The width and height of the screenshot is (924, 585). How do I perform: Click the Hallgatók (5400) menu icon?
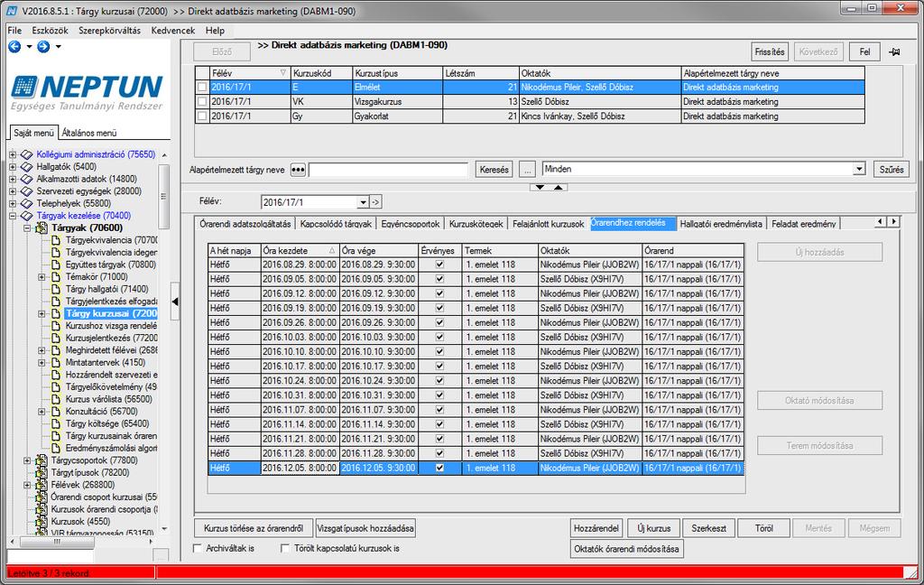pyautogui.click(x=26, y=167)
